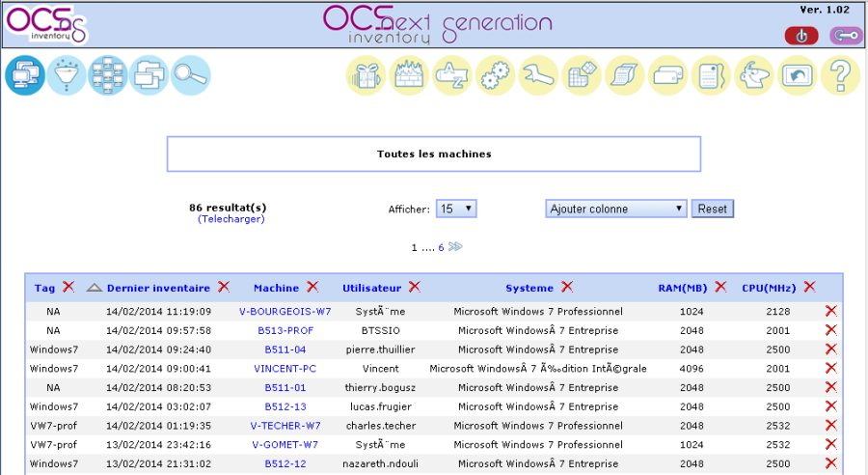Click the Telecharger download link
Viewport: 868px width, 475px height.
(x=231, y=219)
